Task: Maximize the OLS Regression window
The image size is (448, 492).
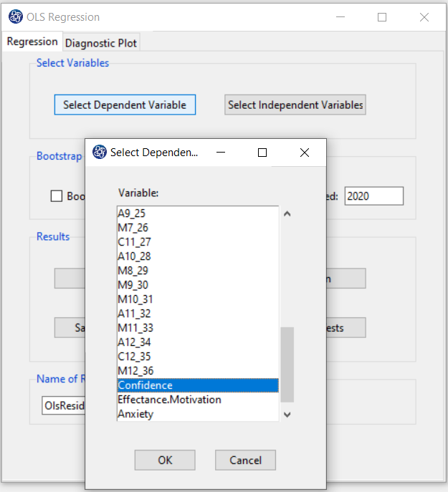Action: pos(382,17)
